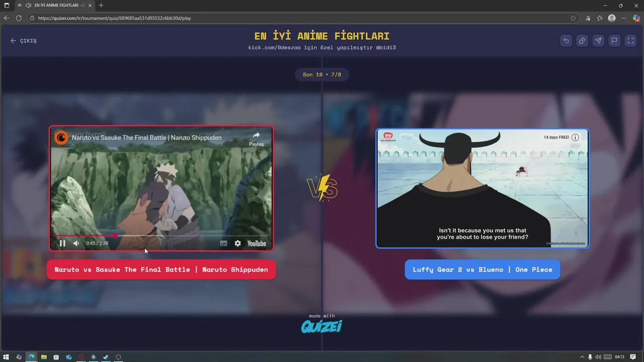The width and height of the screenshot is (644, 362).
Task: Click the browser back arrow
Action: point(7,18)
